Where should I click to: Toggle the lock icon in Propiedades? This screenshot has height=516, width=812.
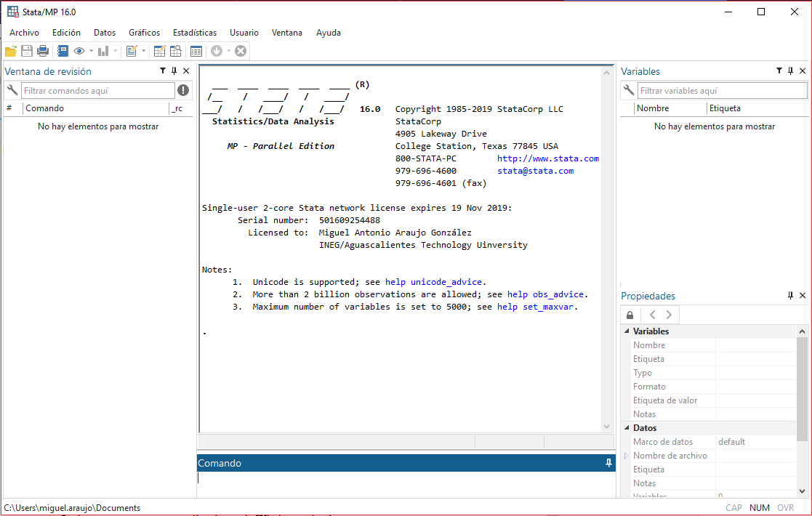click(630, 315)
